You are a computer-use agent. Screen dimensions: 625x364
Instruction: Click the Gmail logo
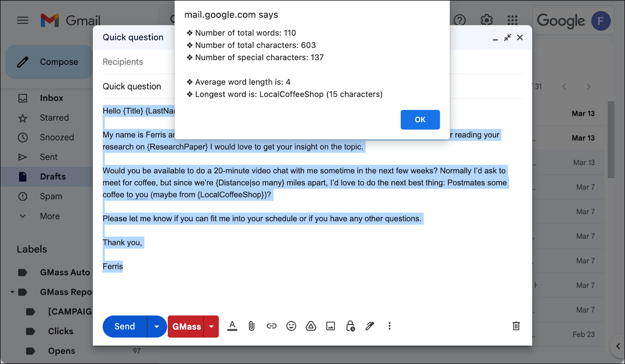click(71, 20)
